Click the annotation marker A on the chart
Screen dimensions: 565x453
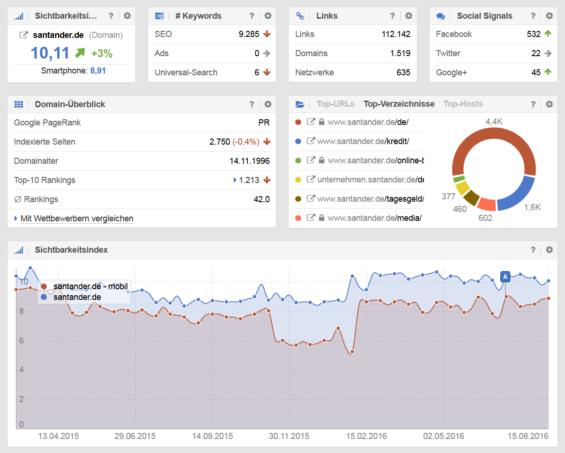pos(505,277)
